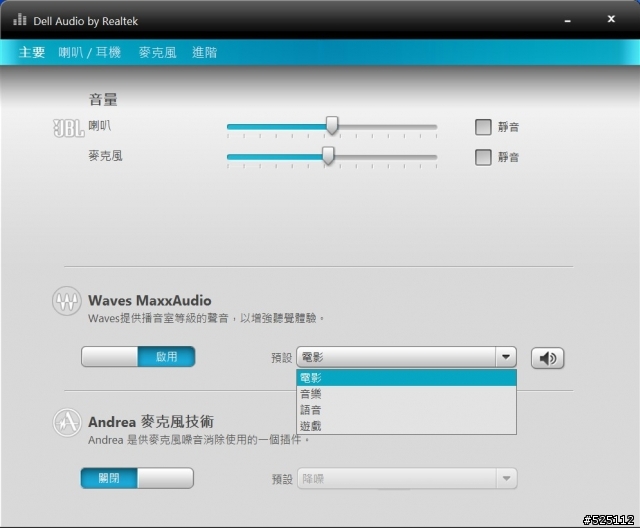Toggle the Waves MaxxAudio 啟用 switch

[x=138, y=357]
